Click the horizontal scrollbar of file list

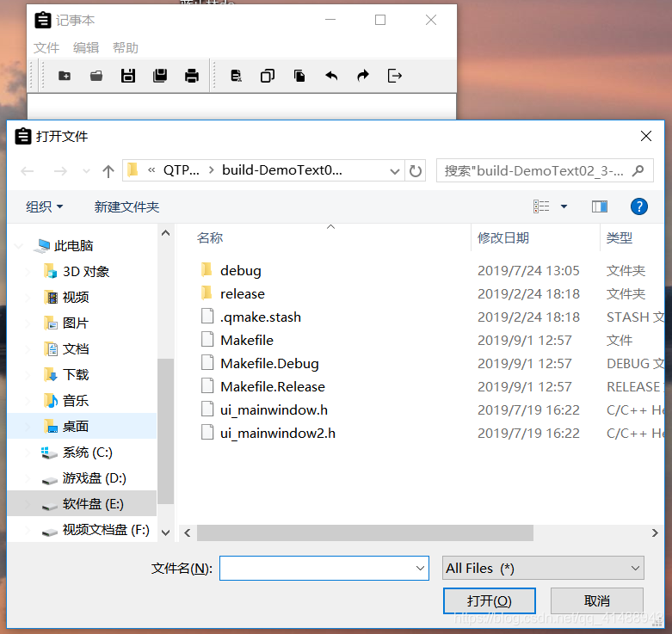(365, 532)
